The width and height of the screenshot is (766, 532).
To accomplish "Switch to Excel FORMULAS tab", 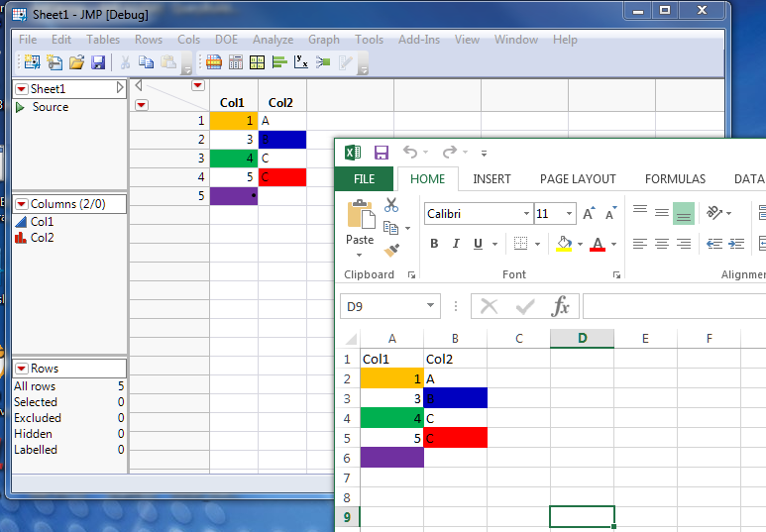I will 675,178.
